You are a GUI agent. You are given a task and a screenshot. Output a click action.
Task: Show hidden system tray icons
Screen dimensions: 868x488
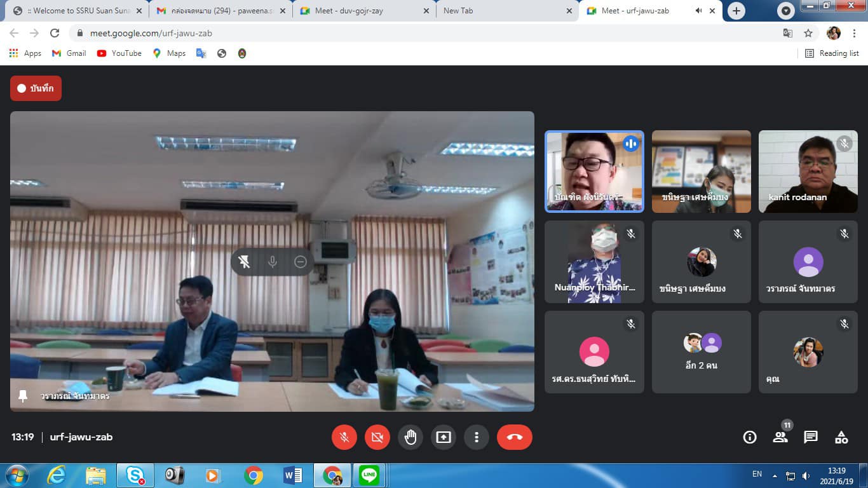tap(775, 475)
